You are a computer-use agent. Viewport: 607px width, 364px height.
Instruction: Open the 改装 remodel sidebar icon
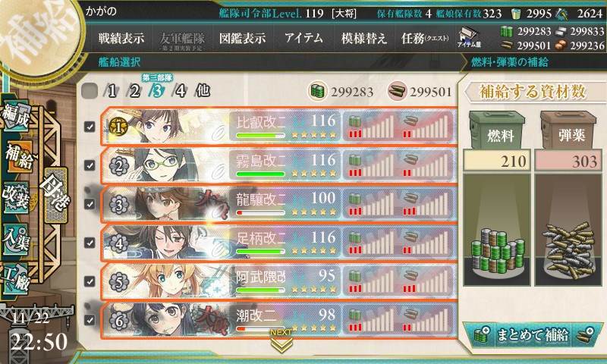(x=16, y=197)
